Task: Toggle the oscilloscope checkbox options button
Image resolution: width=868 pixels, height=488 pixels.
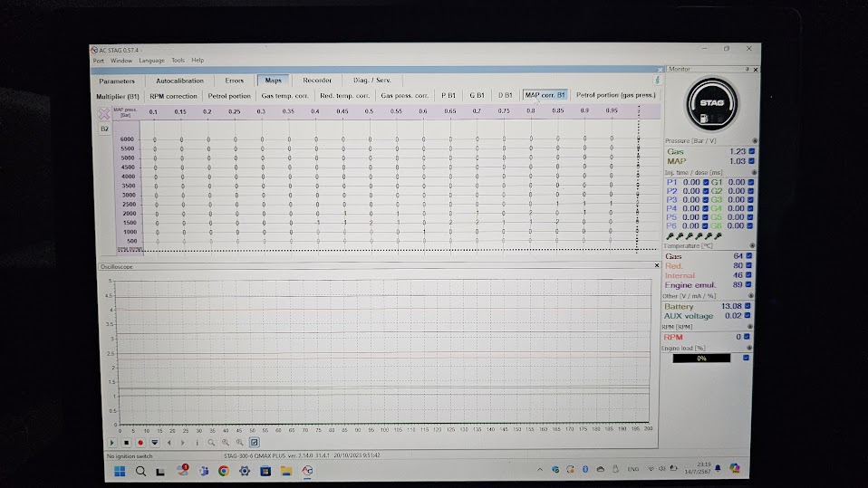Action: pyautogui.click(x=254, y=443)
